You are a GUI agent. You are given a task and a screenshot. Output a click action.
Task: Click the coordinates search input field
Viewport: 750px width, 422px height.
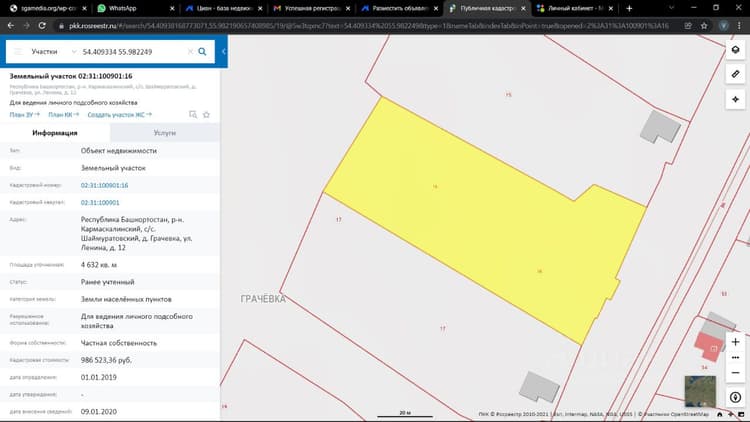(133, 52)
